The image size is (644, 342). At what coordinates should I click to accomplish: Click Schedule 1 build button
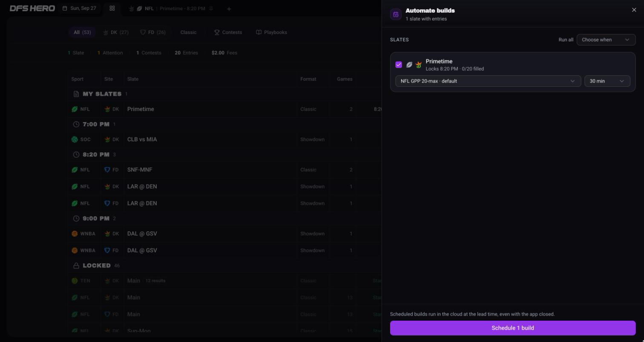pyautogui.click(x=513, y=328)
